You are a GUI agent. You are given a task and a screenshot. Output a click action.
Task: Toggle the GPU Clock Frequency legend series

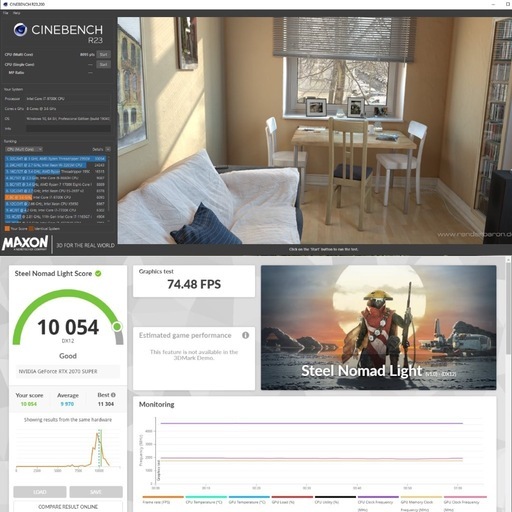[464, 503]
